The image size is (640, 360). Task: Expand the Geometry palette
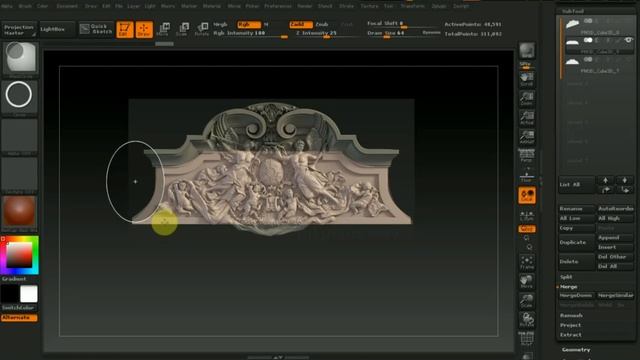576,350
